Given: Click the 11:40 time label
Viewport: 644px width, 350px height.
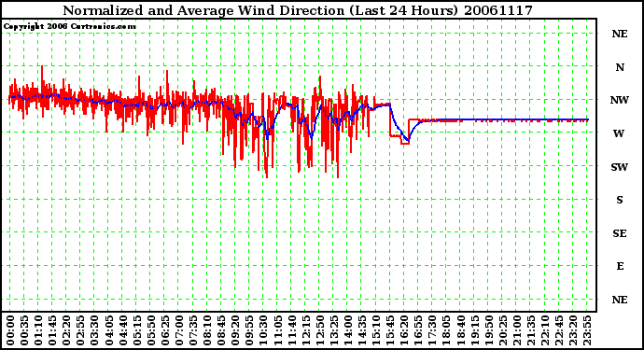Looking at the screenshot, I should [x=291, y=330].
